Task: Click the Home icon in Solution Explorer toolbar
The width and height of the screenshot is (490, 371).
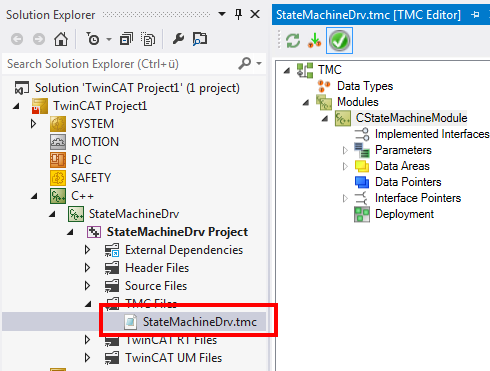Action: click(61, 39)
